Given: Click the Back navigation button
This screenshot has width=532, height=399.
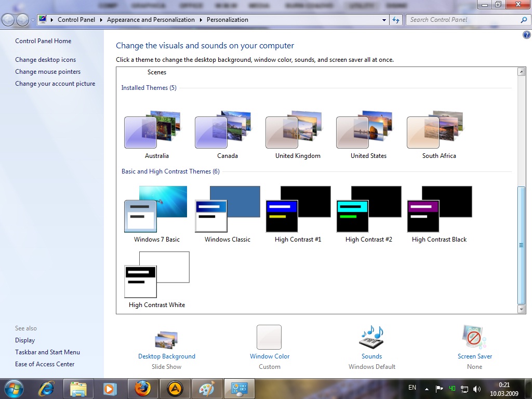Looking at the screenshot, I should [8, 20].
